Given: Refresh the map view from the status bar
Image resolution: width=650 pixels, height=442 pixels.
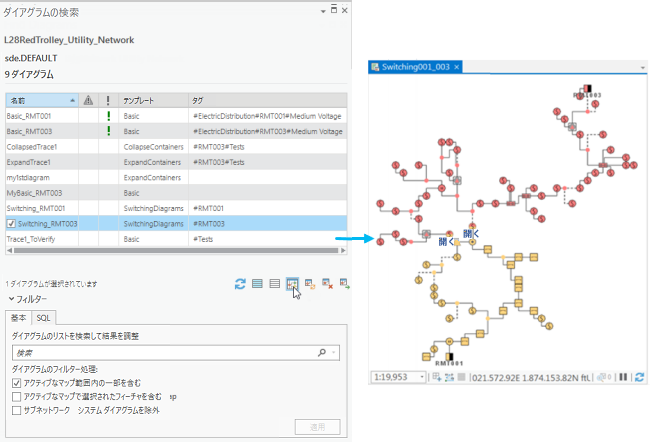Looking at the screenshot, I should pyautogui.click(x=639, y=377).
